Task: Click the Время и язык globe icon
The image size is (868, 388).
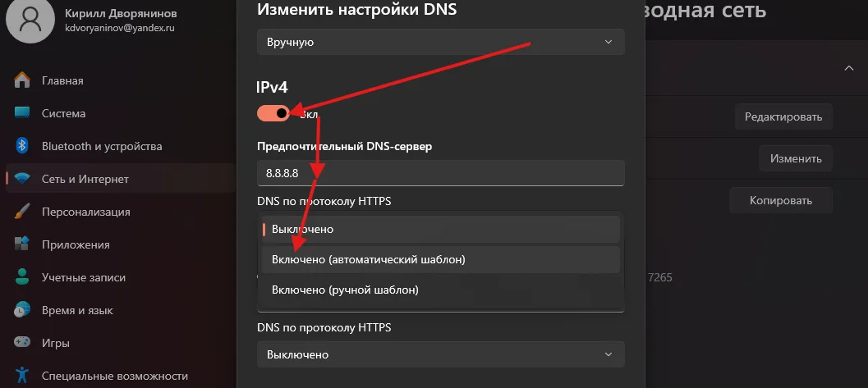Action: point(23,310)
